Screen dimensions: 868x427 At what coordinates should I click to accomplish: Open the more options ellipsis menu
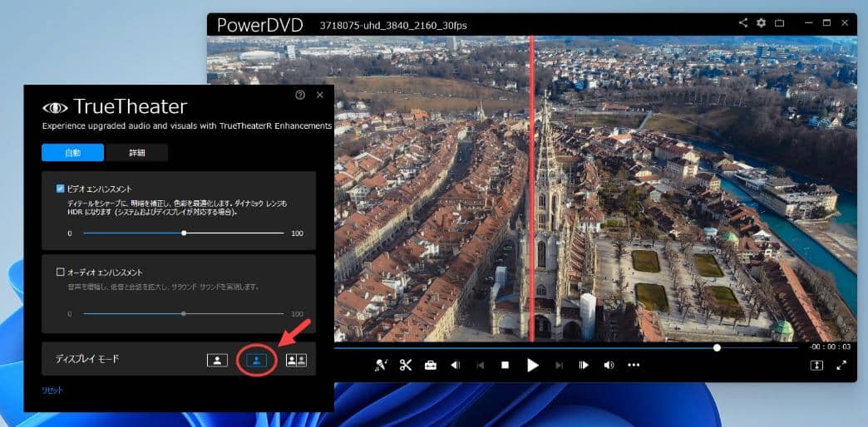(x=634, y=365)
